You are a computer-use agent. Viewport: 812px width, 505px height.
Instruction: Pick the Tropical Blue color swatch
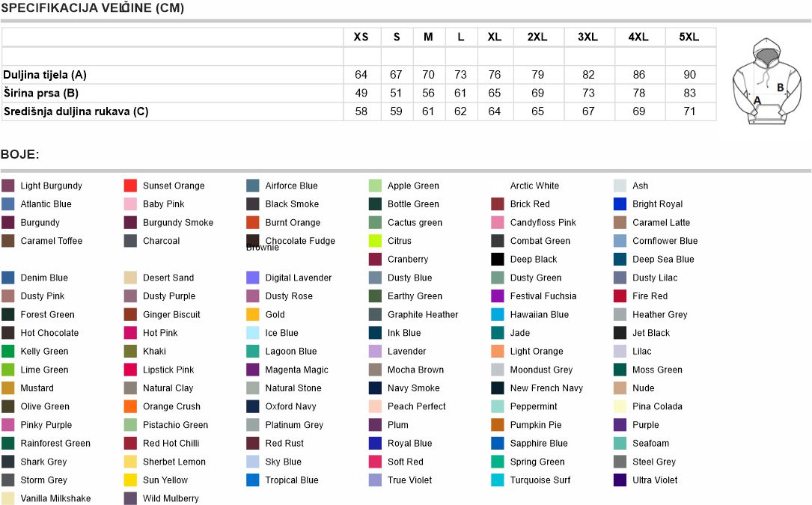253,480
